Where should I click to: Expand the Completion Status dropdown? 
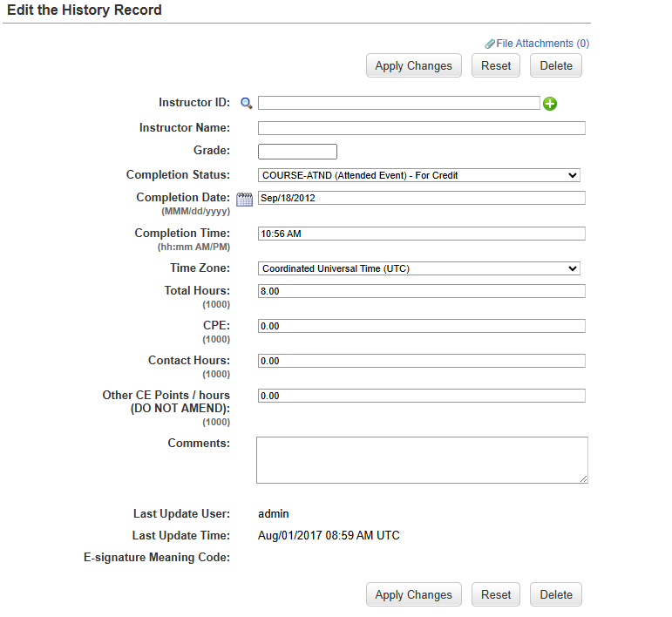click(x=419, y=175)
